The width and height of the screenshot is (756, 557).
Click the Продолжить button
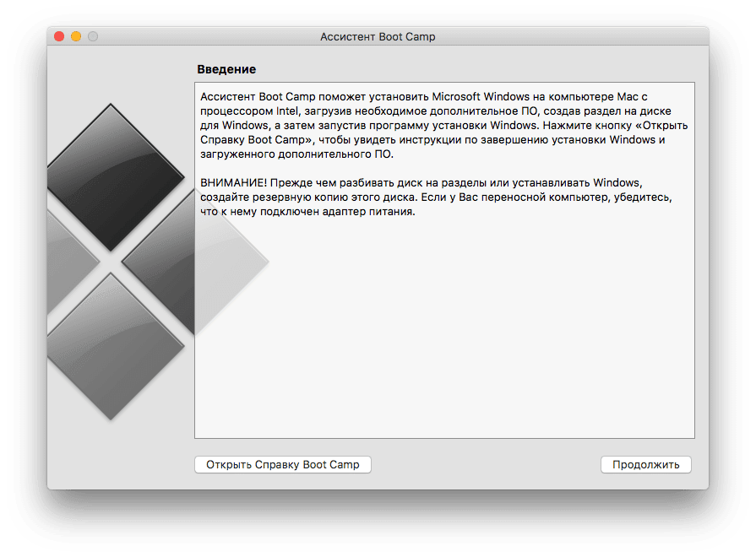(x=645, y=464)
